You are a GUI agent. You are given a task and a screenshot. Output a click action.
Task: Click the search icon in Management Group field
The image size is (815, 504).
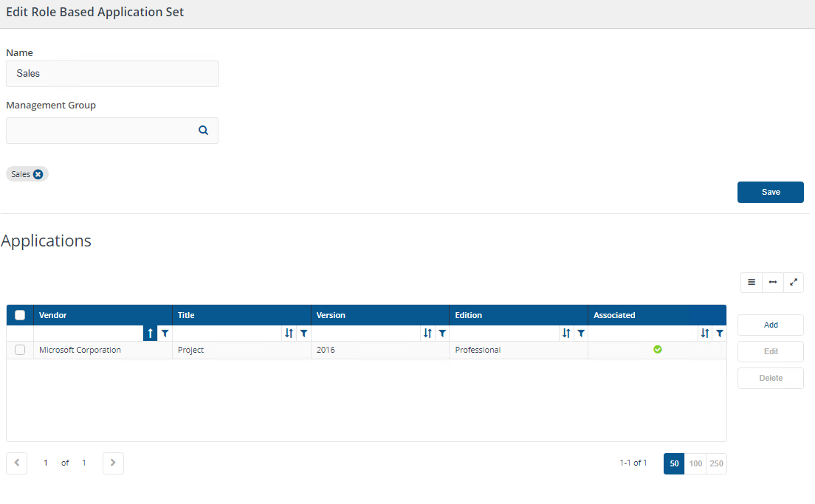[203, 131]
